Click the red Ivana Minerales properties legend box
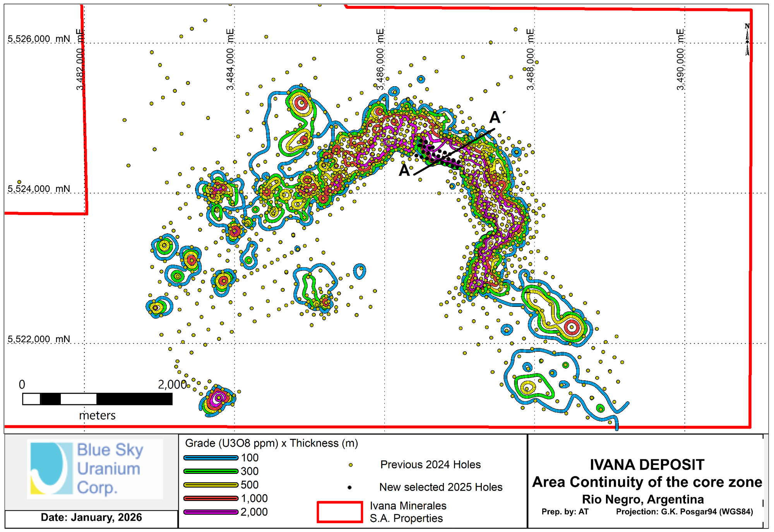The image size is (774, 532). point(339,512)
